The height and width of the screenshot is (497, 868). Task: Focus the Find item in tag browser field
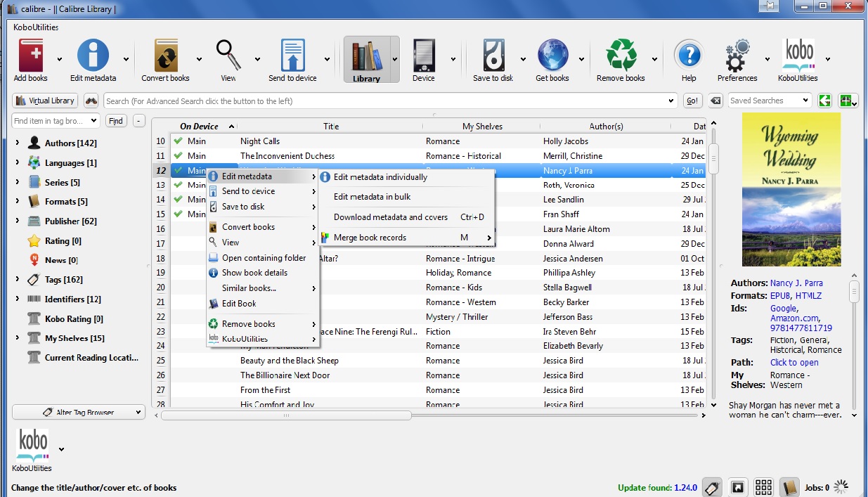click(56, 121)
